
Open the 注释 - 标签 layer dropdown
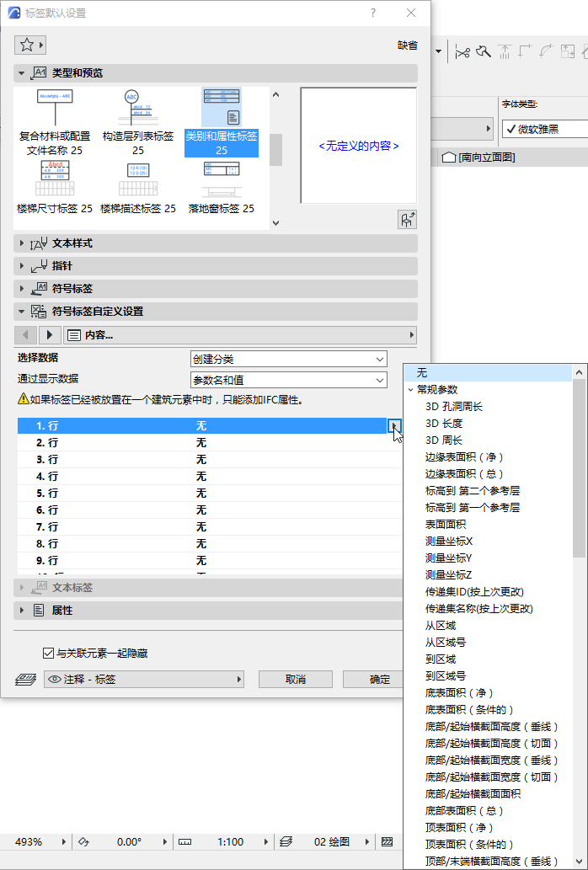pos(144,679)
